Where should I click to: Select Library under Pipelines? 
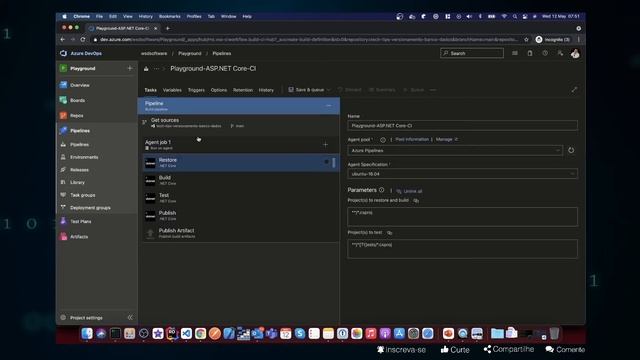click(x=77, y=182)
